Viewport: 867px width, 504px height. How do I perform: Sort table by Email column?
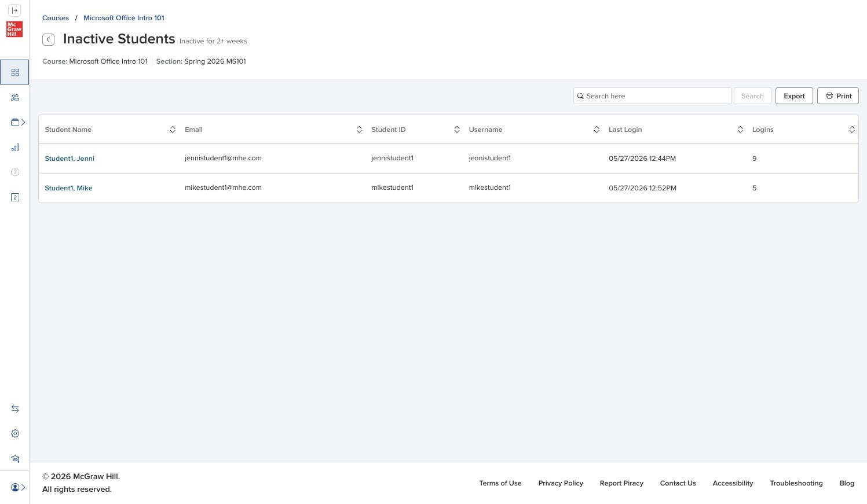359,130
